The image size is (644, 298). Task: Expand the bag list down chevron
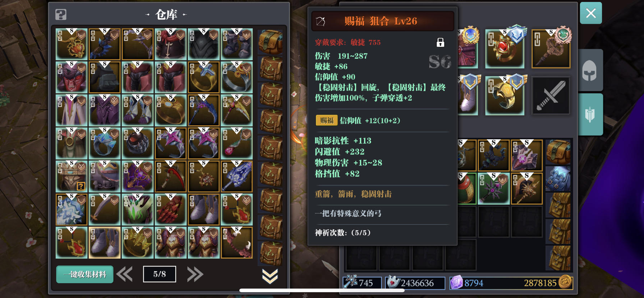pyautogui.click(x=270, y=276)
